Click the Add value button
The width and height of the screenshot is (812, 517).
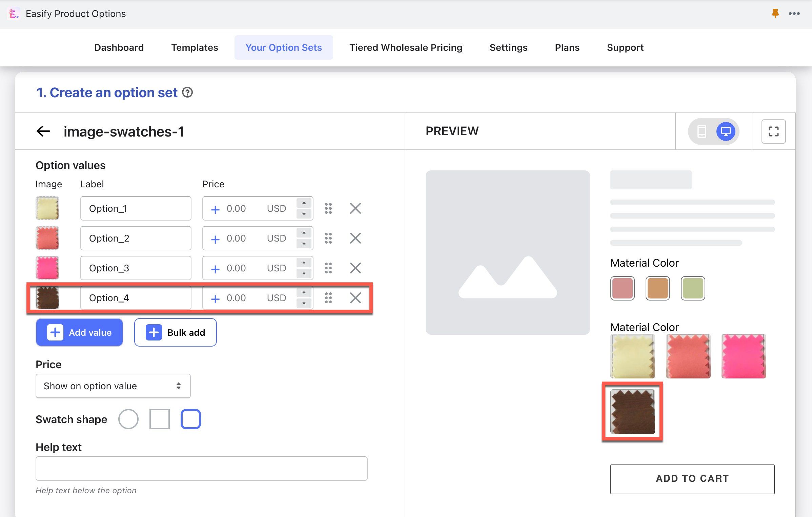79,332
